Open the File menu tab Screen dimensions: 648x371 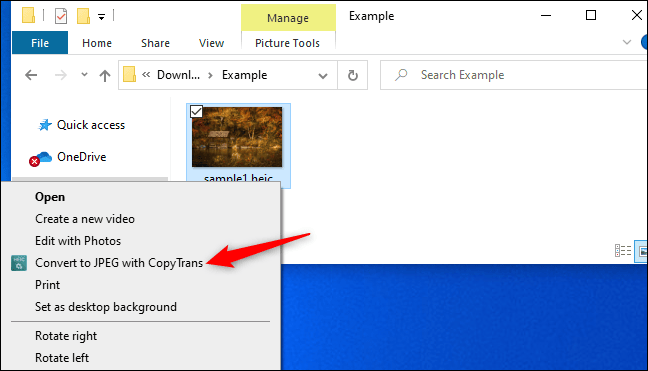(x=40, y=43)
